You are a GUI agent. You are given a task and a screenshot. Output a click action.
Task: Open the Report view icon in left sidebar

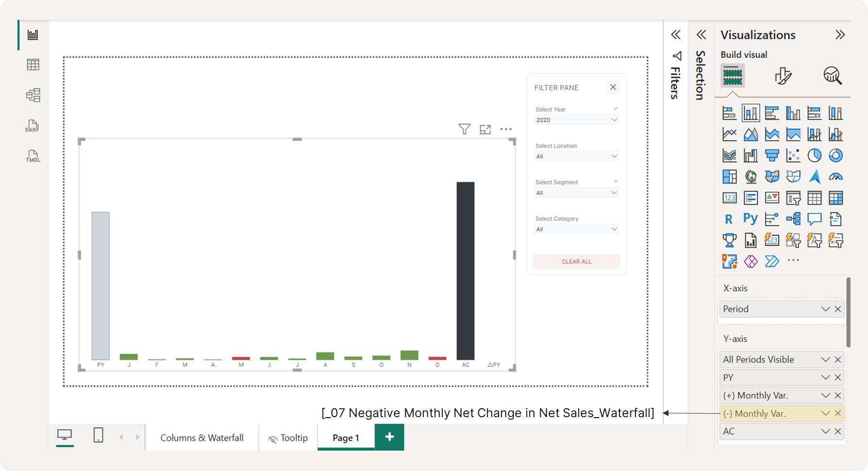33,35
